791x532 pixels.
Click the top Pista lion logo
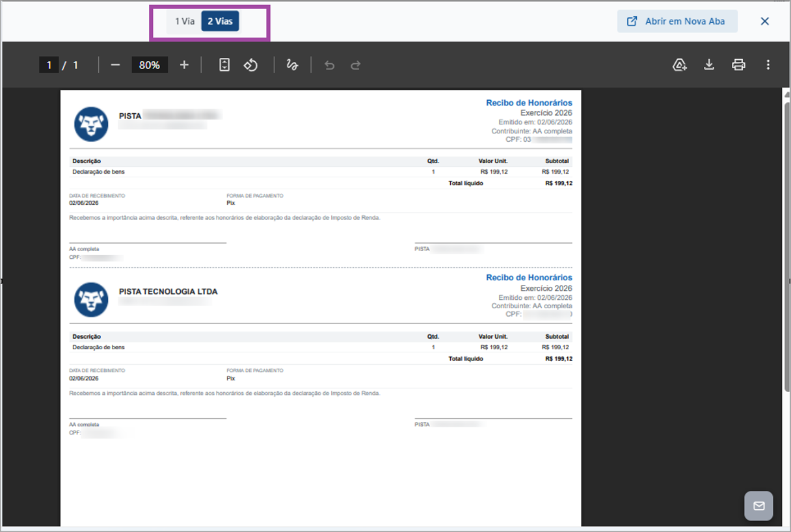(91, 124)
